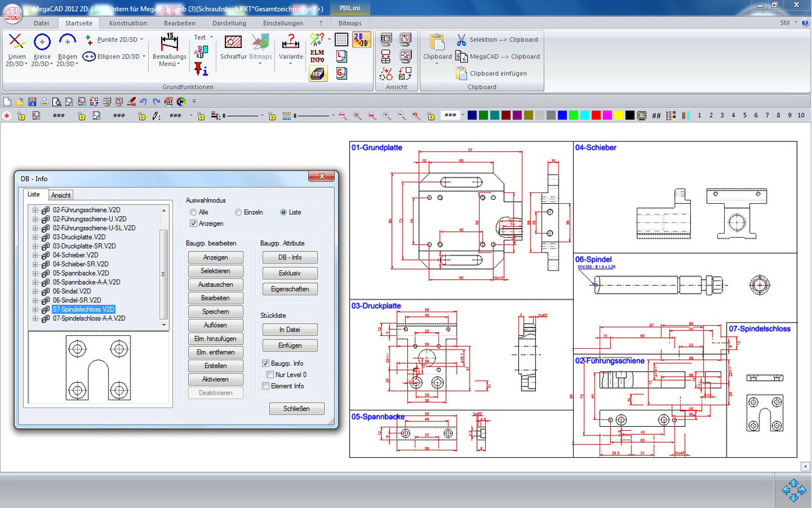This screenshot has height=508, width=812.
Task: Click the In Datei button
Action: point(290,330)
